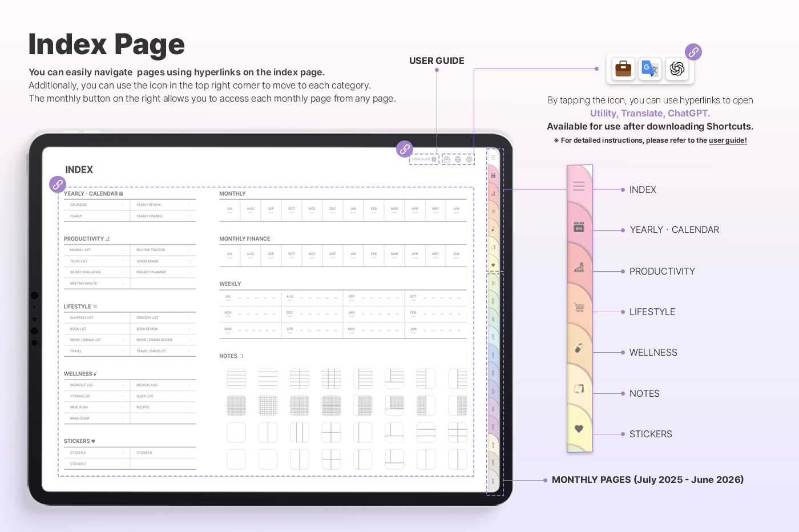Click the brown briefcase Utility icon
This screenshot has height=532, width=799.
pos(623,68)
